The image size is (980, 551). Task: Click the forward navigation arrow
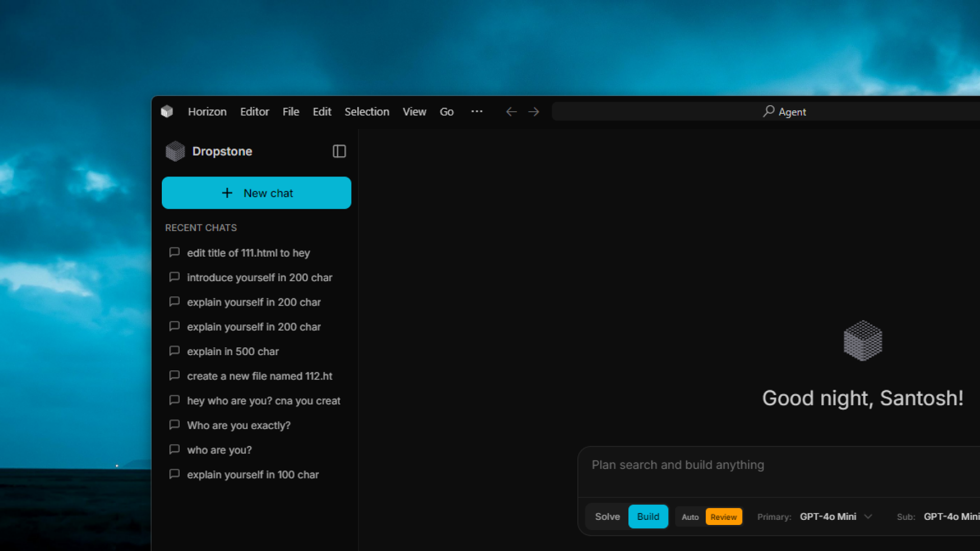[x=533, y=112]
